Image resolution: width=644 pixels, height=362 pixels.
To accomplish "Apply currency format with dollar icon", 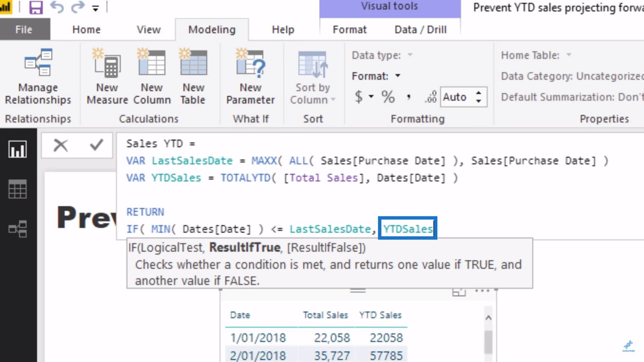I will click(358, 97).
